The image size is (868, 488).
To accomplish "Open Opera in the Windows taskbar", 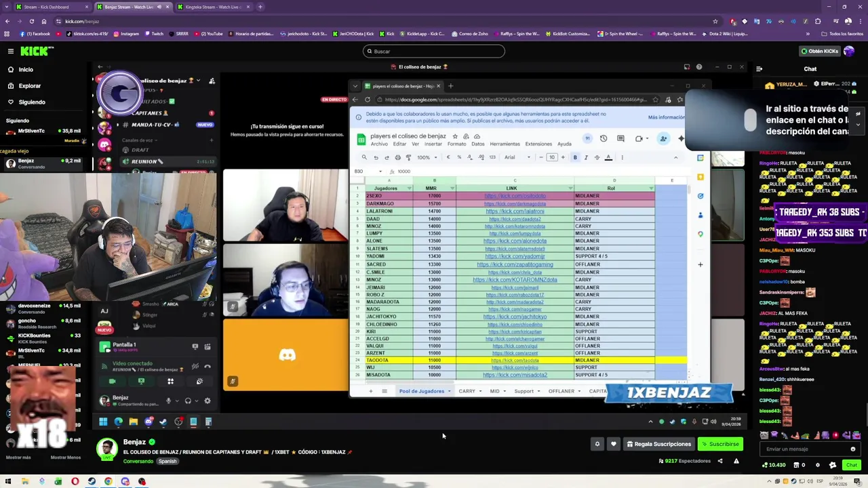I will tap(75, 482).
